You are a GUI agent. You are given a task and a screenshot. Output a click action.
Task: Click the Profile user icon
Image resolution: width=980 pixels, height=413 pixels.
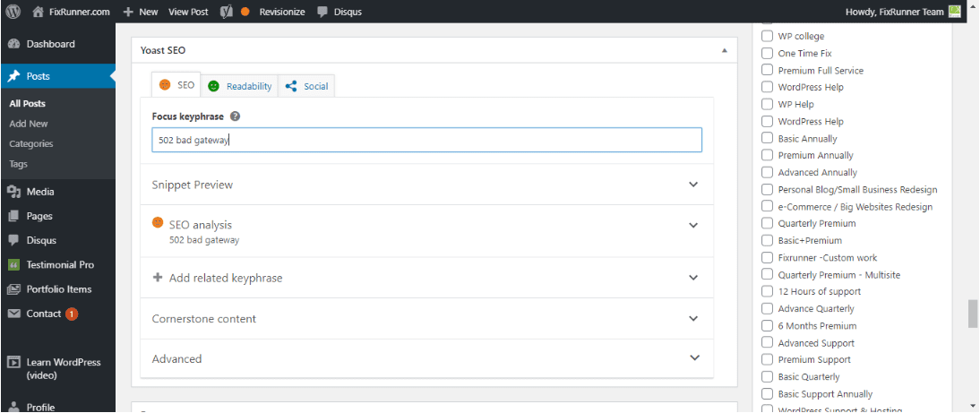[14, 407]
